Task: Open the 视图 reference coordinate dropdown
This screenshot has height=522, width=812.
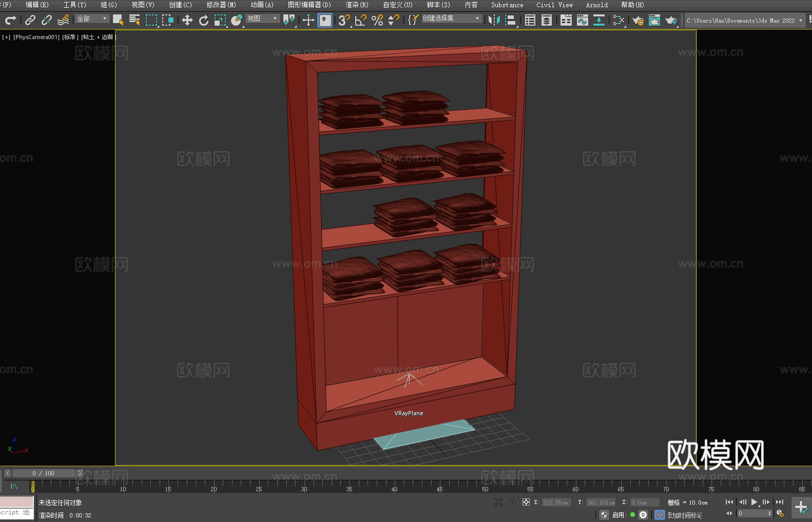Action: [262, 18]
